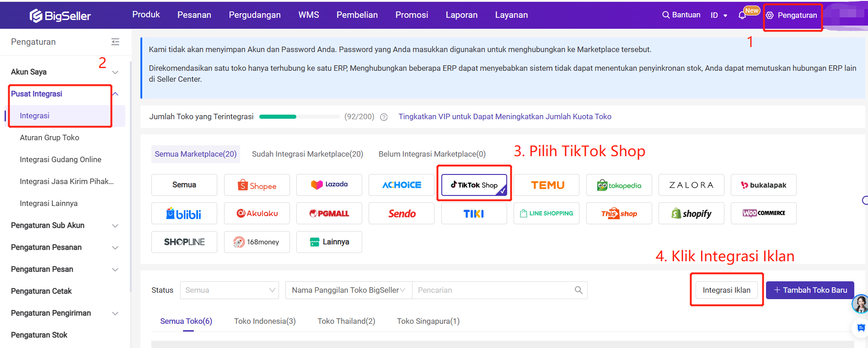Click the Bantuan search icon
The height and width of the screenshot is (348, 868).
coord(666,15)
